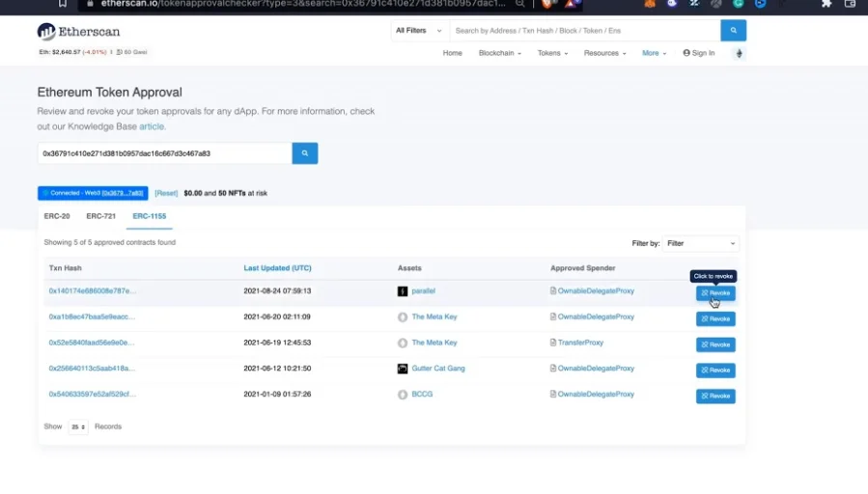Open the Filter by dropdown
Screen dimensions: 868x494
[x=700, y=243]
